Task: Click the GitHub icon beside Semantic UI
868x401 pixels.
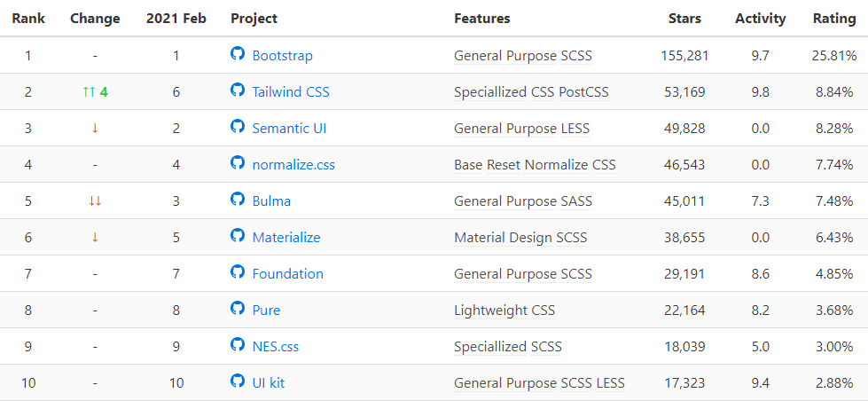Action: coord(237,127)
